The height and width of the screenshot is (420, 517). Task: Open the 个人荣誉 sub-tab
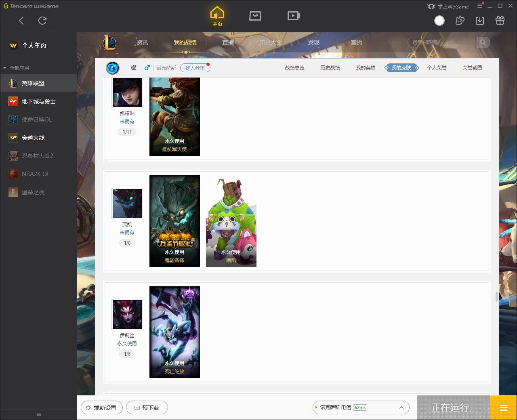437,68
